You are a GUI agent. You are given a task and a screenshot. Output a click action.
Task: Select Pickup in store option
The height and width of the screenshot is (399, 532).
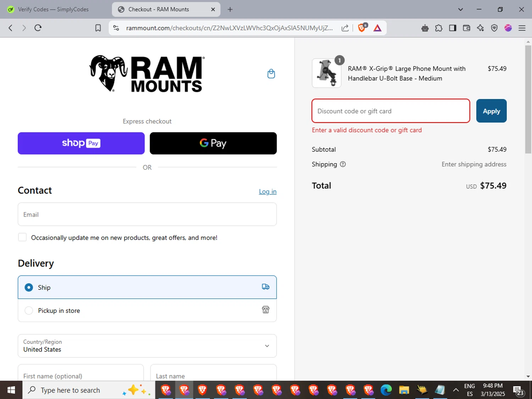147,310
